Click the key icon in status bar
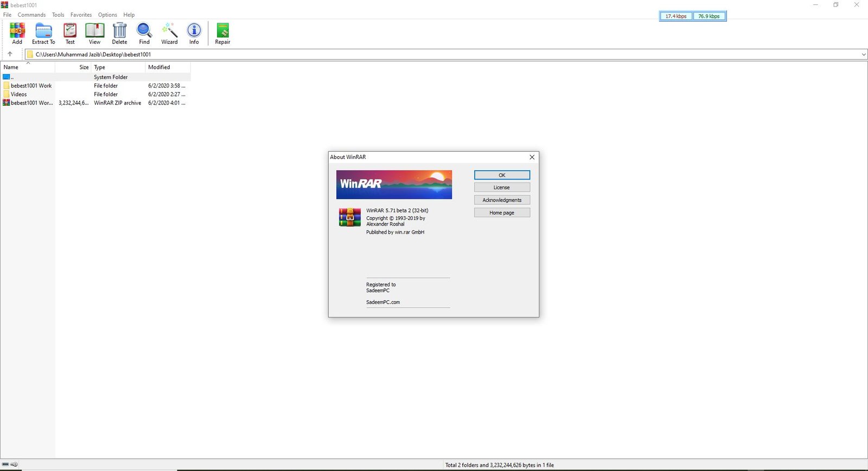 pyautogui.click(x=14, y=464)
